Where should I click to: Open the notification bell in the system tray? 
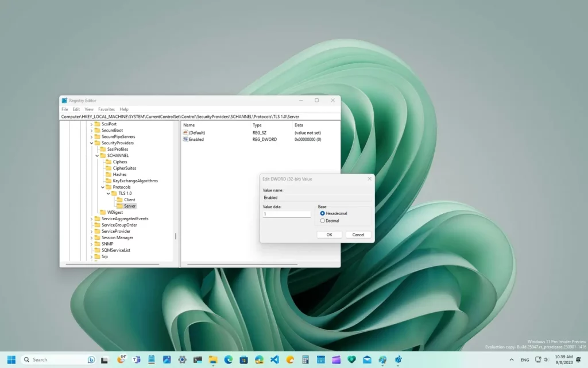[578, 360]
